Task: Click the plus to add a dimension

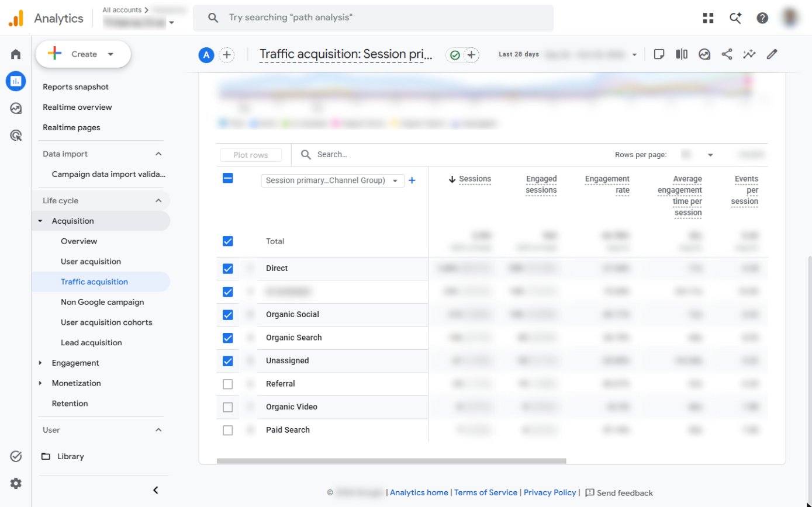Action: pyautogui.click(x=412, y=180)
